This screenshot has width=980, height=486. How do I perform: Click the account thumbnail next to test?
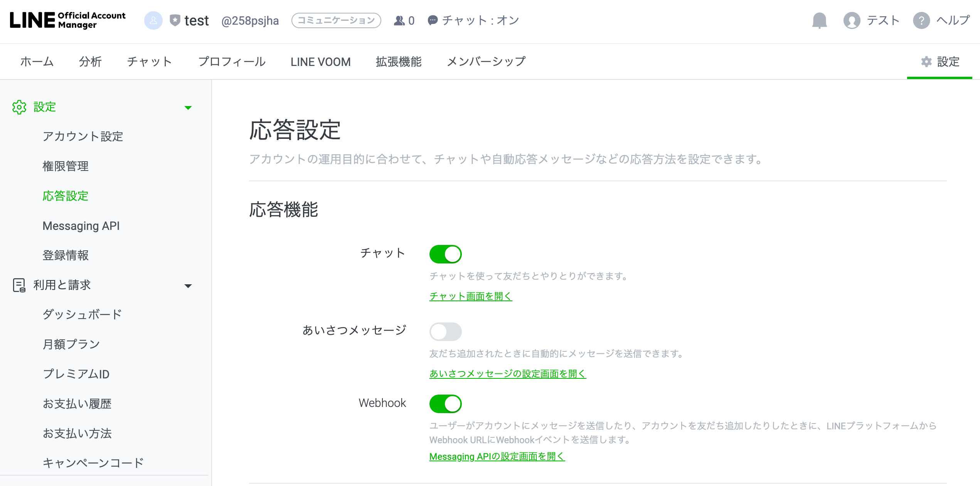pos(153,21)
